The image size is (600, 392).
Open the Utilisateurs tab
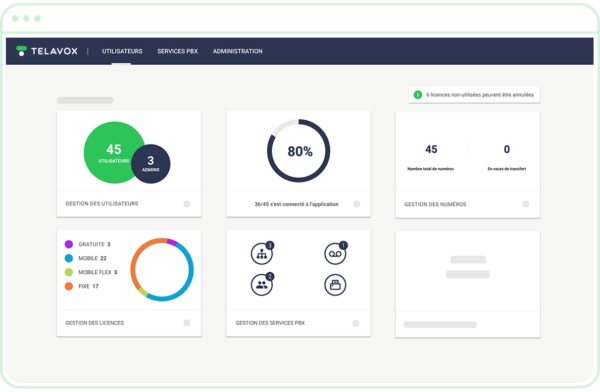pos(122,51)
